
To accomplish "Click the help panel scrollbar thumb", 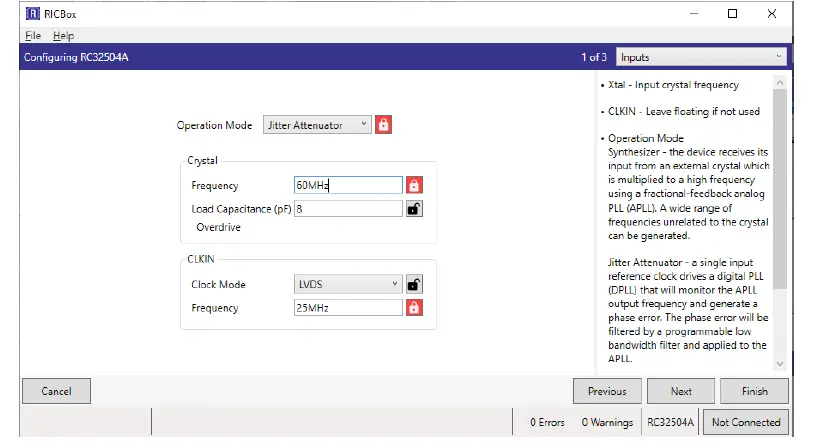I will pyautogui.click(x=780, y=189).
